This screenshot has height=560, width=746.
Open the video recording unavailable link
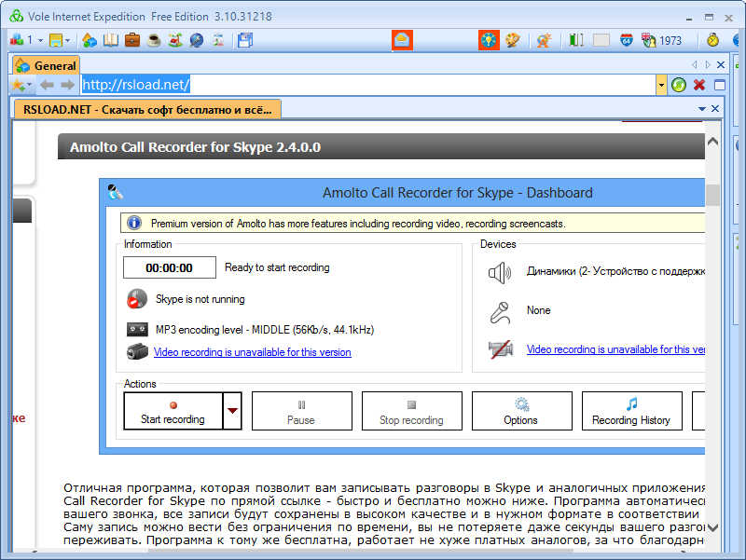click(x=252, y=351)
